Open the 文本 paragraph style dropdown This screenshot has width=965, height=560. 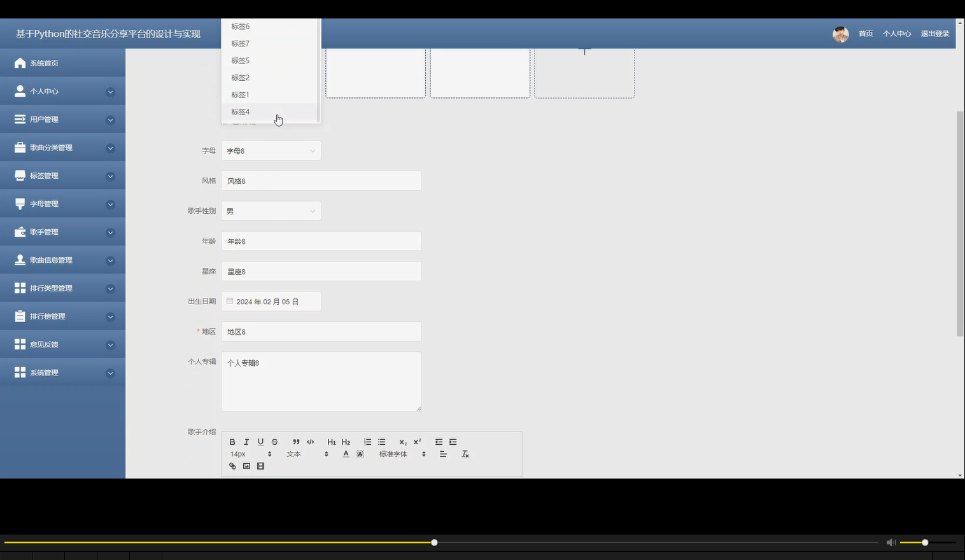(307, 454)
